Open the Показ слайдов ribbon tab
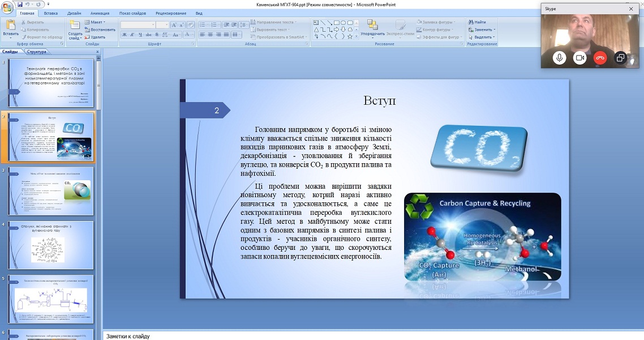 coord(132,13)
